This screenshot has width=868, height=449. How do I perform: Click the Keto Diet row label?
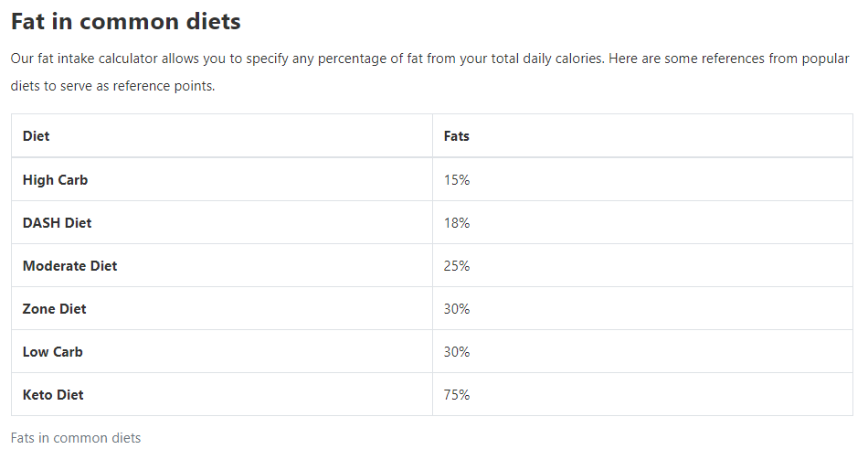pyautogui.click(x=53, y=395)
